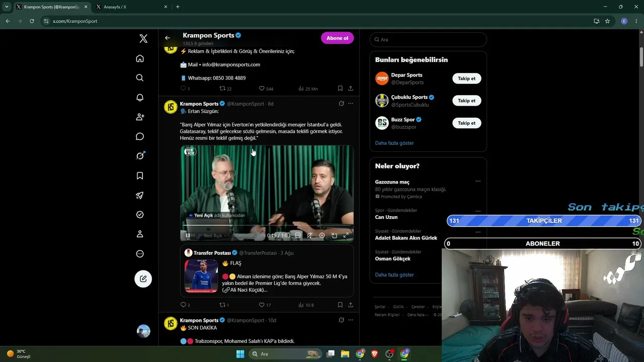Open options for Adalet Bakanı Akın Gürlek trend
Screen dimensions: 644x362
(478, 232)
